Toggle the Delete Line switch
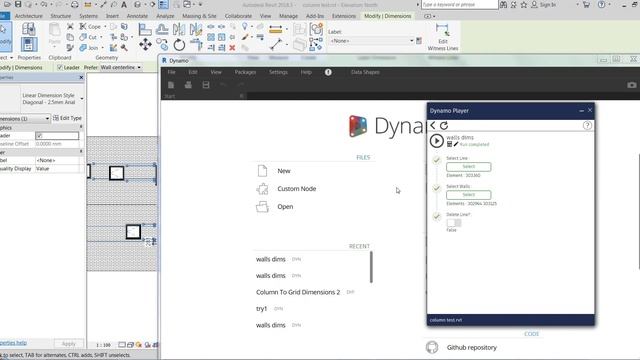The image size is (640, 360). (x=454, y=222)
